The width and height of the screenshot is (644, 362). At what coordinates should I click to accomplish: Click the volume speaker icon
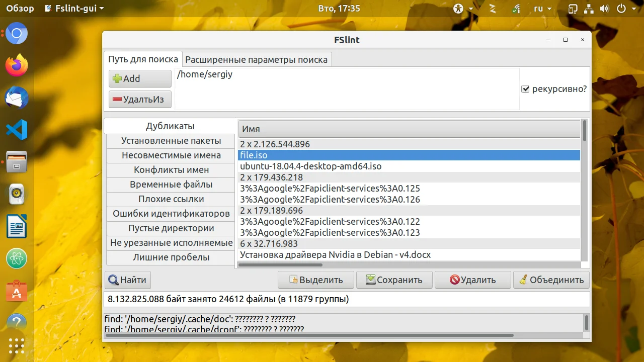pos(605,9)
